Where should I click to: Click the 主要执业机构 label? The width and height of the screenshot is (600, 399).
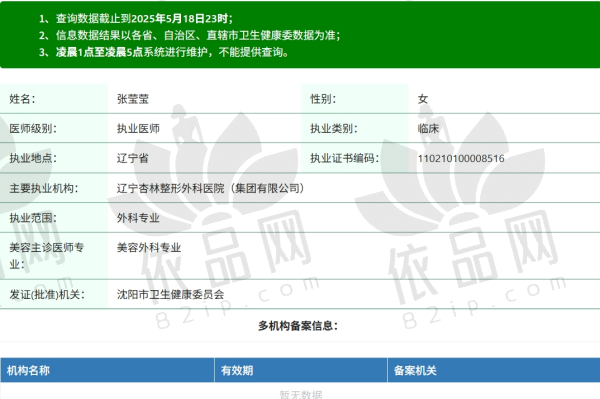(x=44, y=188)
